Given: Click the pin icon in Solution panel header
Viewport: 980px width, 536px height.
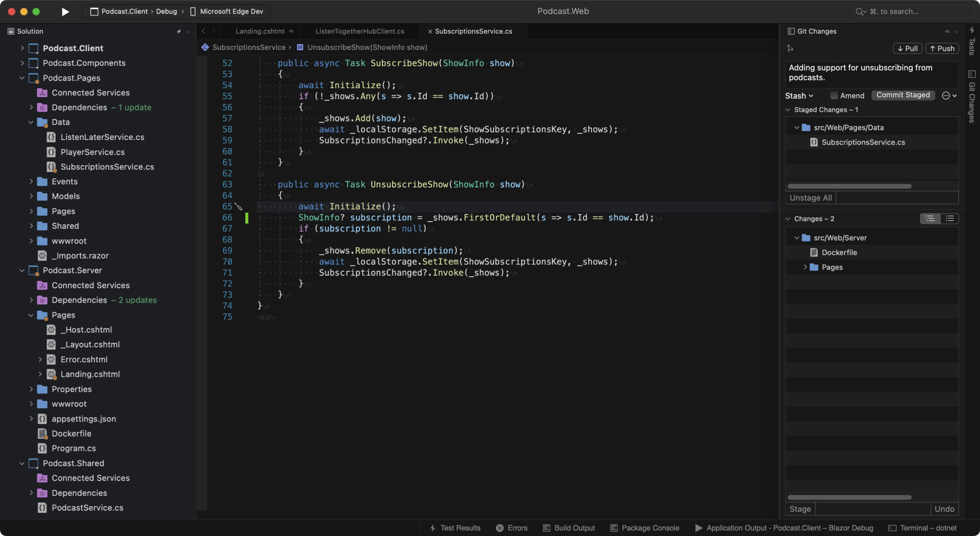Looking at the screenshot, I should [x=179, y=31].
